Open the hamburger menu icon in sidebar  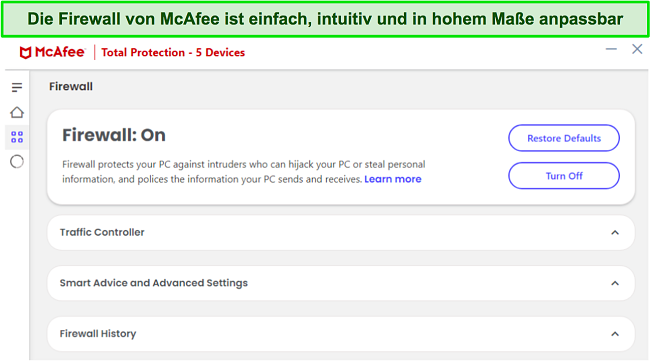pyautogui.click(x=17, y=87)
